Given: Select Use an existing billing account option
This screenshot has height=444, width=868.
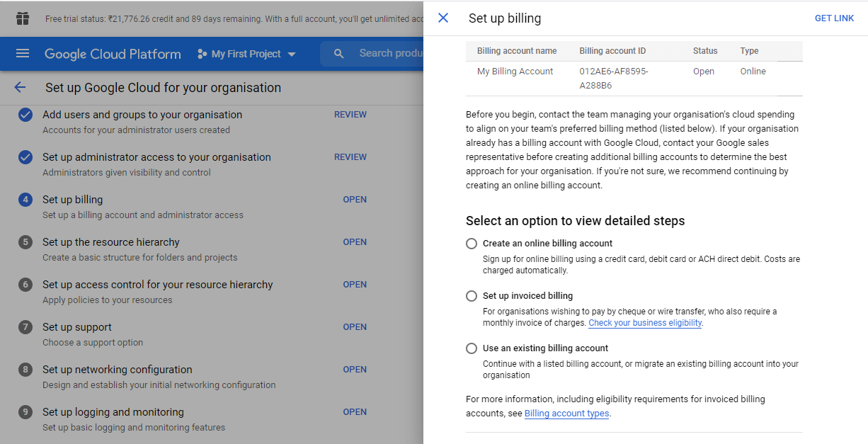Looking at the screenshot, I should click(x=472, y=348).
